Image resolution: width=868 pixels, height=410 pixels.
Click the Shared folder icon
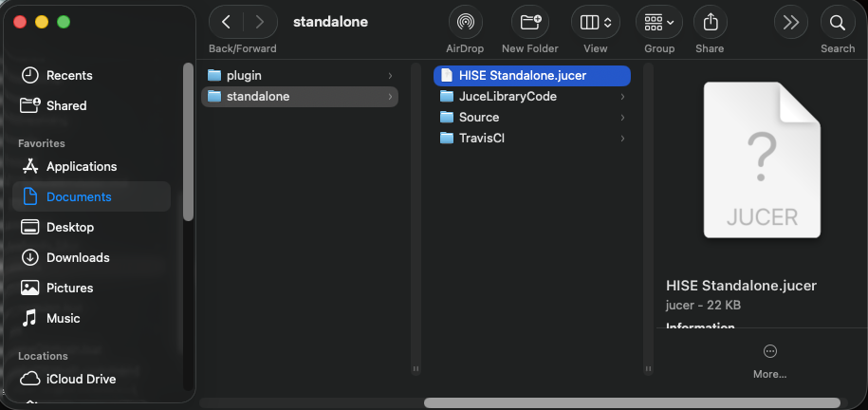(x=30, y=105)
